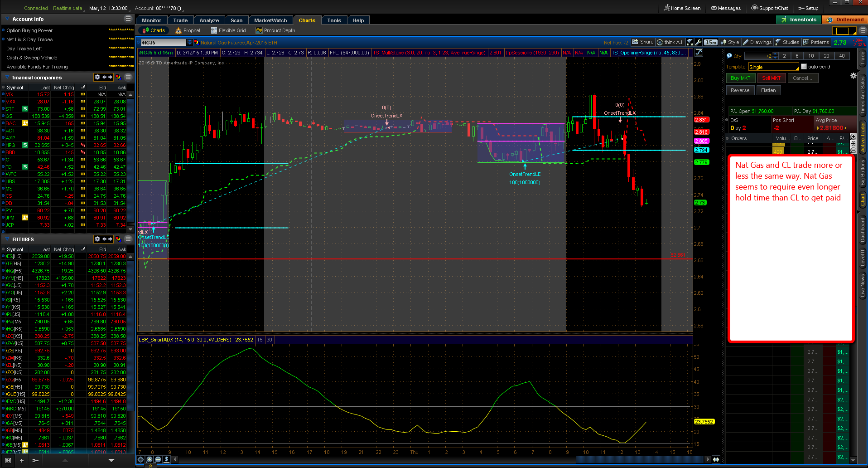Open the Patterns menu
868x468 pixels.
click(816, 42)
